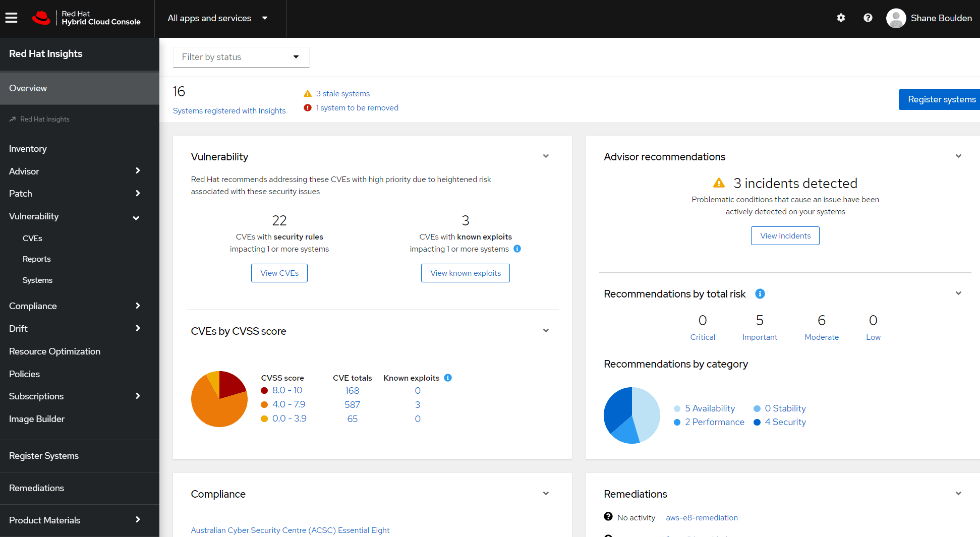Open the ACSC Essential Eight compliance policy link

click(x=290, y=530)
